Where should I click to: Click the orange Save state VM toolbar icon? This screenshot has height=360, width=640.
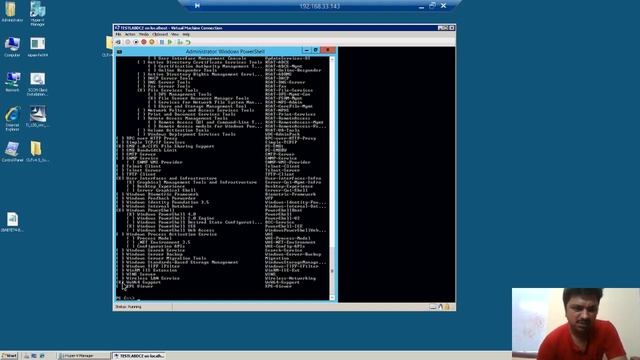tap(152, 42)
